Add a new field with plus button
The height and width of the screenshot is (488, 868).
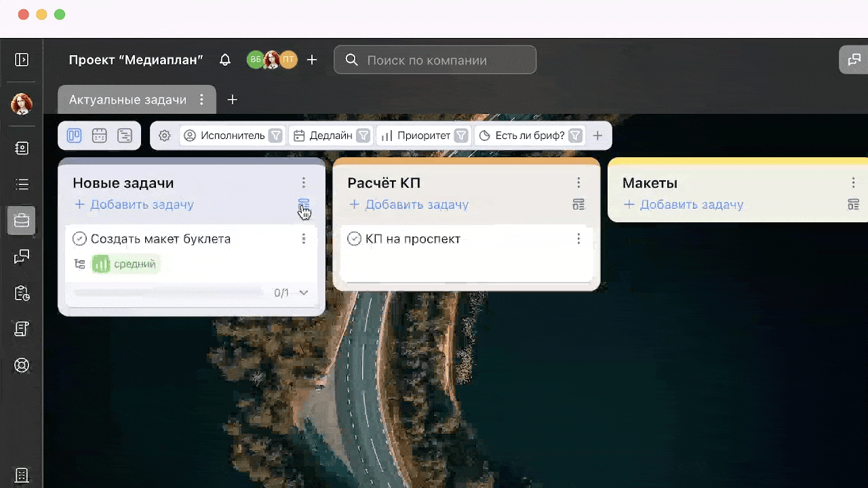click(x=597, y=136)
